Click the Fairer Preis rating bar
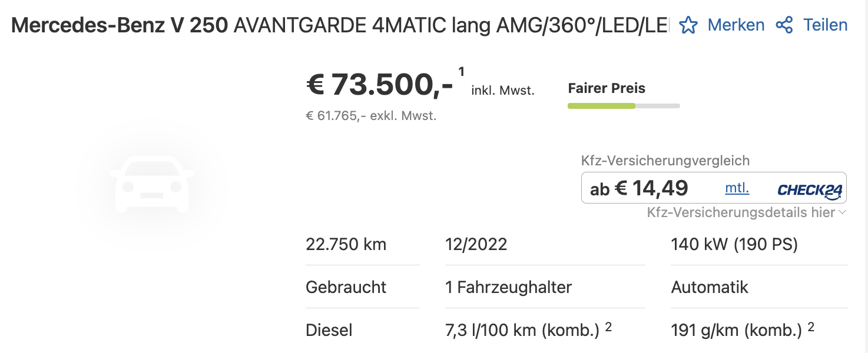Screen dimensions: 868x353 624,106
